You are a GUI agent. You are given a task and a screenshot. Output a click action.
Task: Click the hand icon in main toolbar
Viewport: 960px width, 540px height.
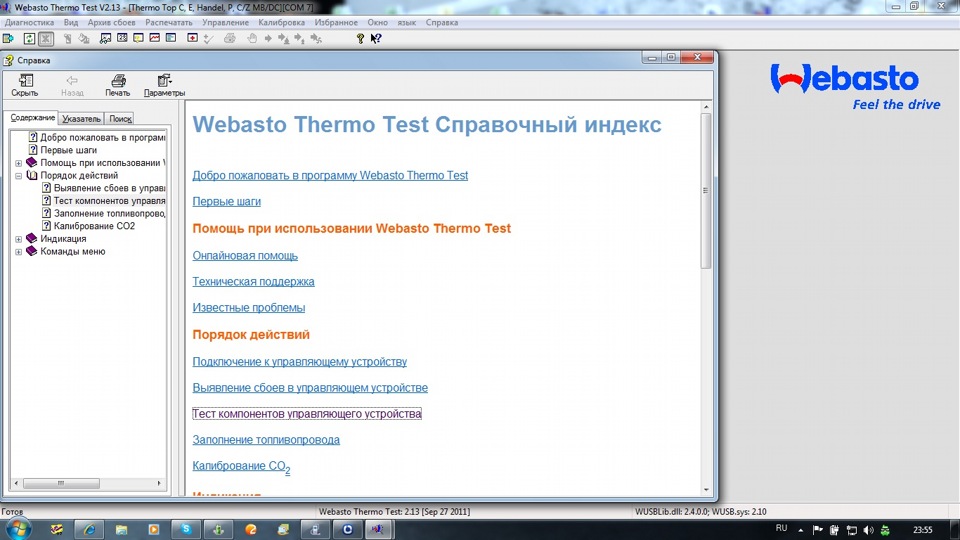pos(252,39)
